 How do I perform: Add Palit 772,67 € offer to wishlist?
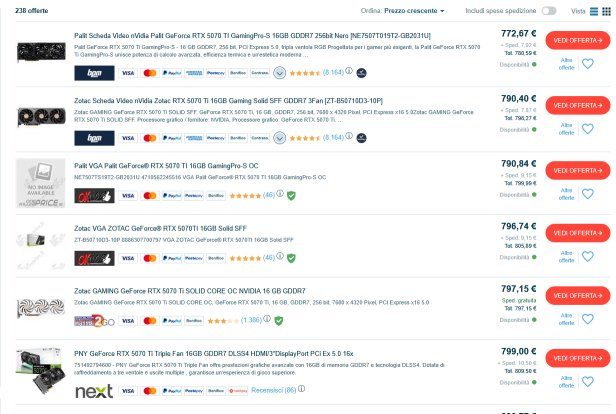click(x=588, y=64)
